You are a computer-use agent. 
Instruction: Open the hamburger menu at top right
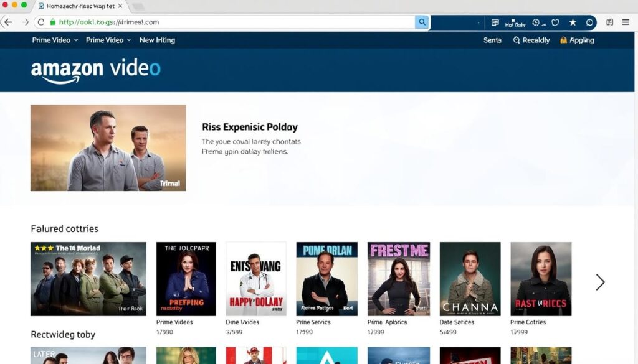click(x=626, y=21)
